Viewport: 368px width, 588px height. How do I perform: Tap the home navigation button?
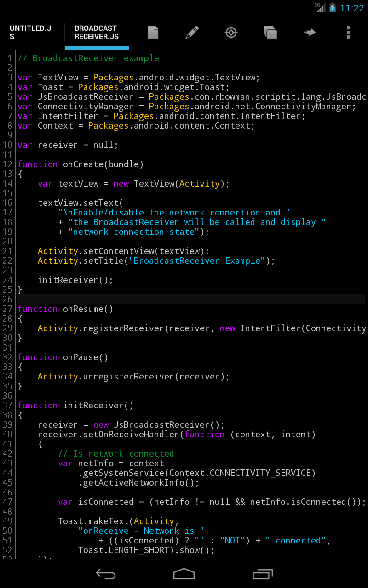point(184,574)
